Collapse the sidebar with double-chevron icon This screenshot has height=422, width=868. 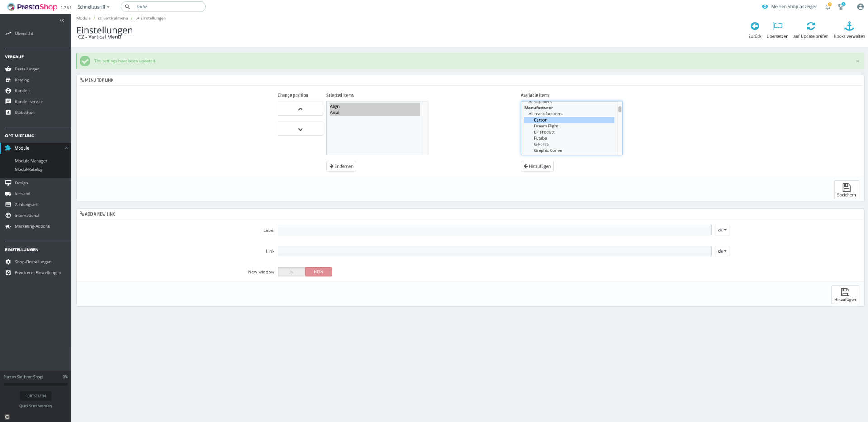[x=62, y=20]
